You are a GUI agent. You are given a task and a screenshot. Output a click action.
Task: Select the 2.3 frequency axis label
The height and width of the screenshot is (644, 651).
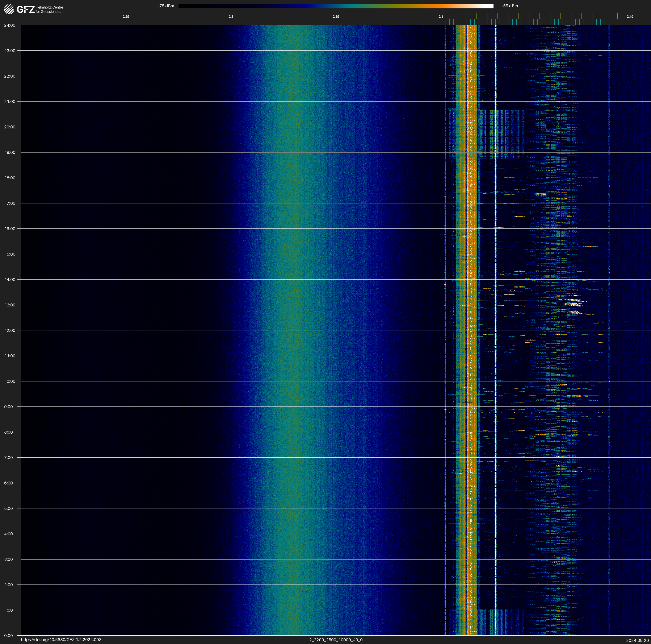231,17
